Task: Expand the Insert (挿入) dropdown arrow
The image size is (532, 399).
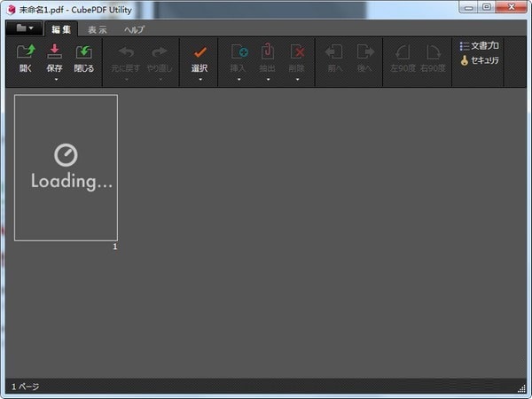Action: click(x=239, y=80)
